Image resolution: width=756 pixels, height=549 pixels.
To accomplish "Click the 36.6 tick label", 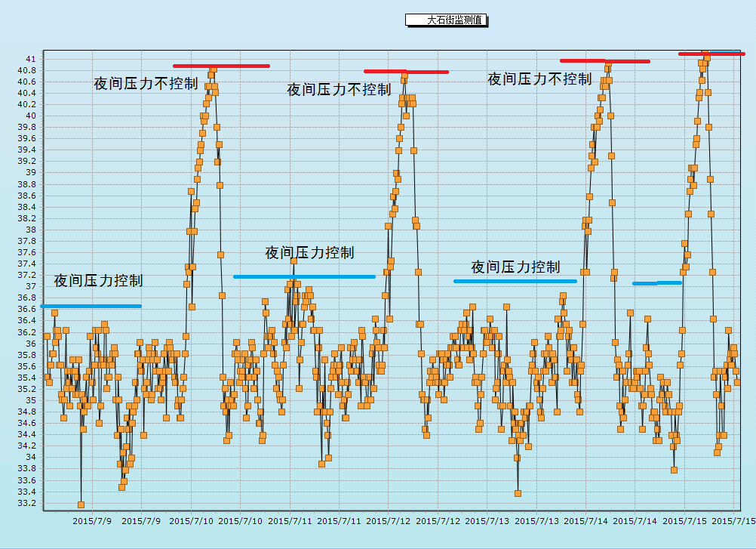I will (x=27, y=309).
